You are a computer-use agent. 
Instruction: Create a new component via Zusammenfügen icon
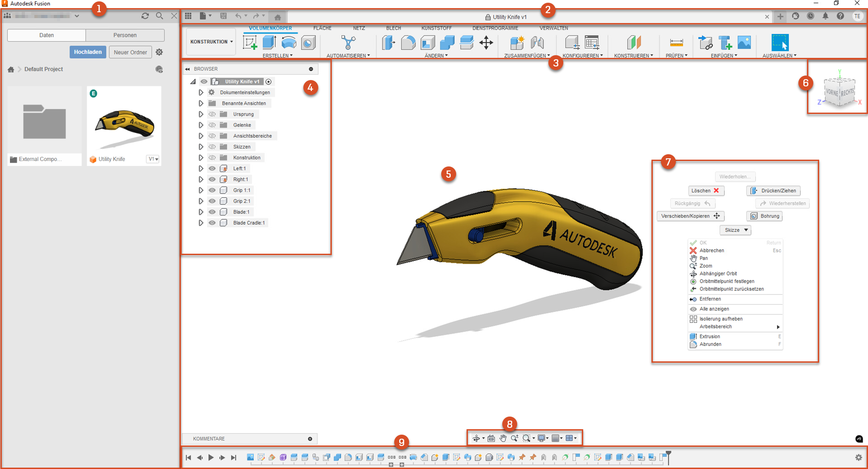coord(517,43)
